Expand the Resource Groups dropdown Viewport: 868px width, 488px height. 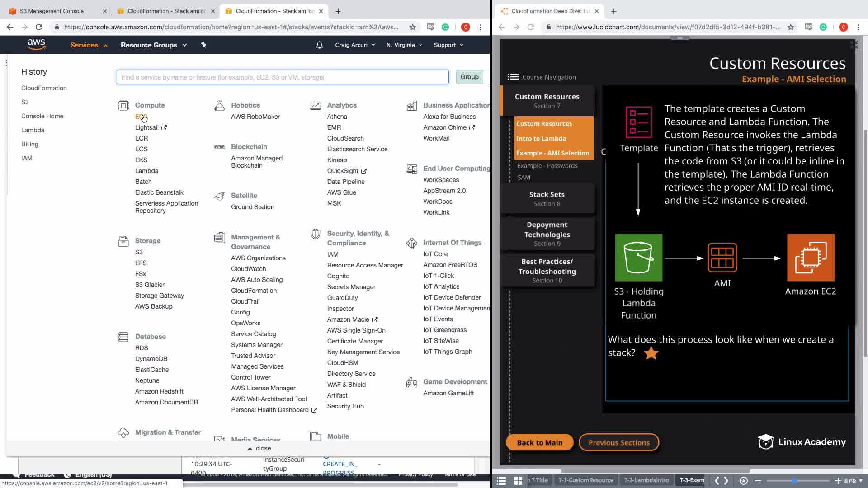[x=153, y=45]
